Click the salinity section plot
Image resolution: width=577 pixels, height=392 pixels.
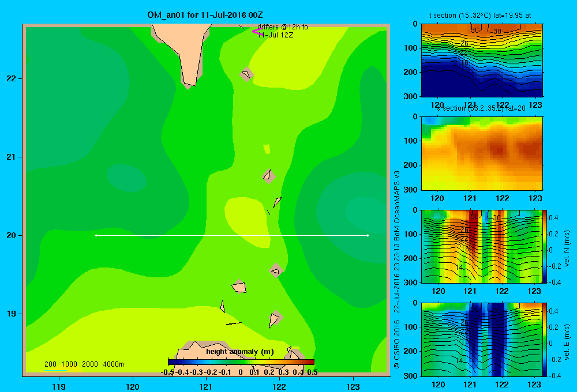coord(482,153)
